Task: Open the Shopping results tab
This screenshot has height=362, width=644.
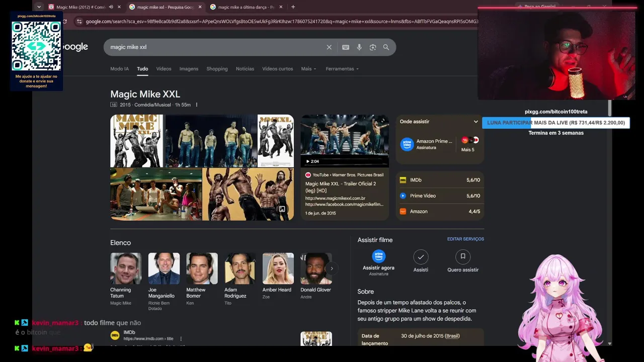Action: [x=217, y=69]
